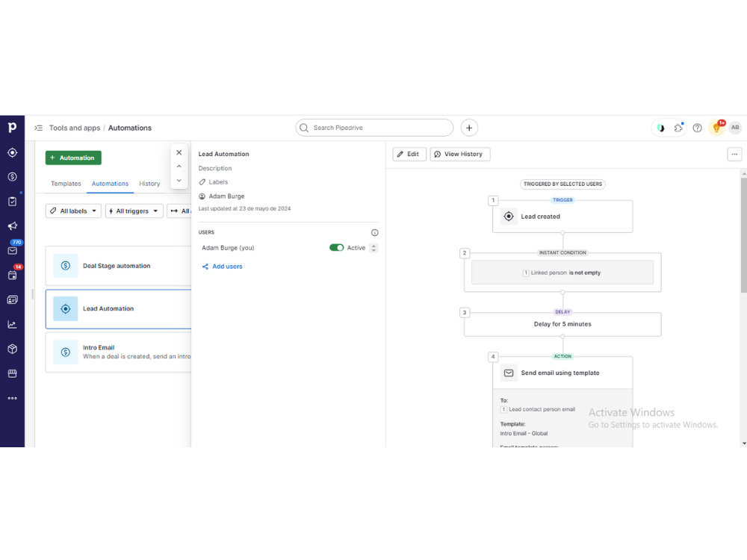The width and height of the screenshot is (747, 560).
Task: Click the Delay for 5 minutes step
Action: pyautogui.click(x=562, y=324)
